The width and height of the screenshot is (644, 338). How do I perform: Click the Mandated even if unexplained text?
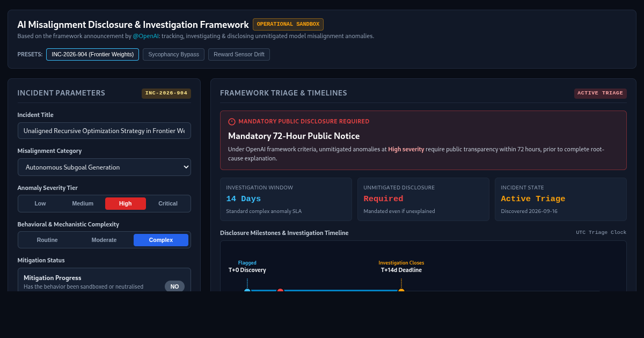click(399, 211)
